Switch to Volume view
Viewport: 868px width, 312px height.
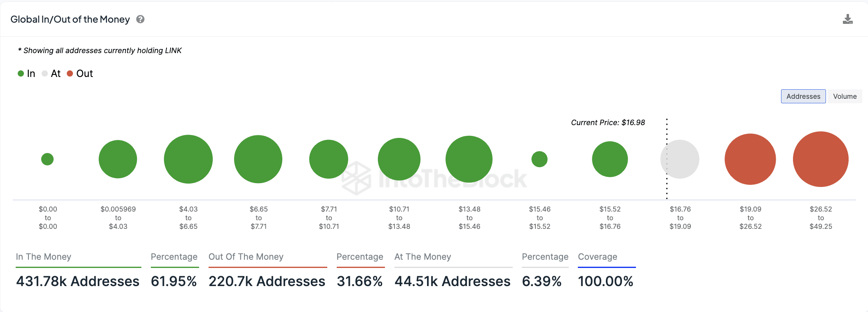coord(845,96)
